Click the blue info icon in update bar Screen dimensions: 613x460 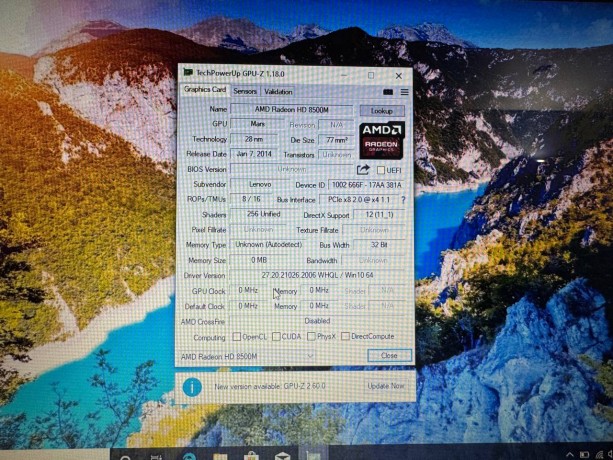pos(192,387)
